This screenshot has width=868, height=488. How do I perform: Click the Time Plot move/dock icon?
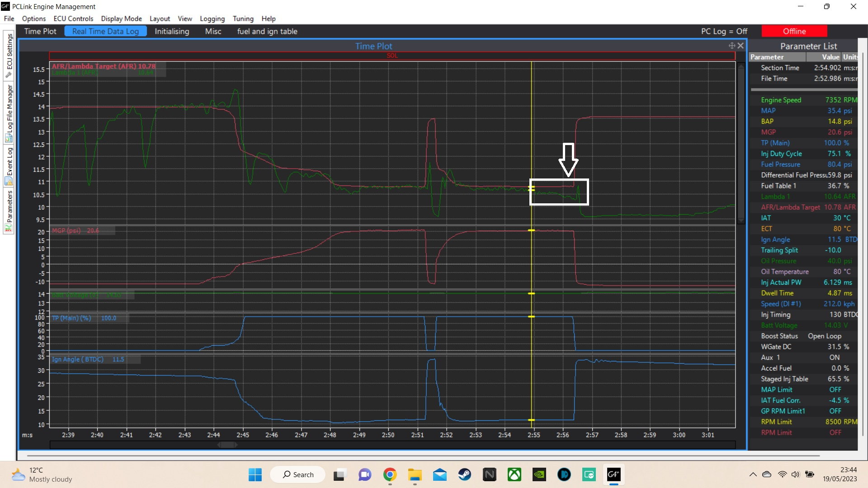[x=731, y=46]
